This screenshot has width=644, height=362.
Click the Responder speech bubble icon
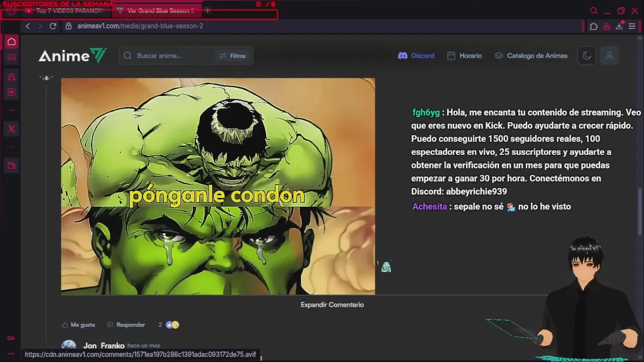110,325
